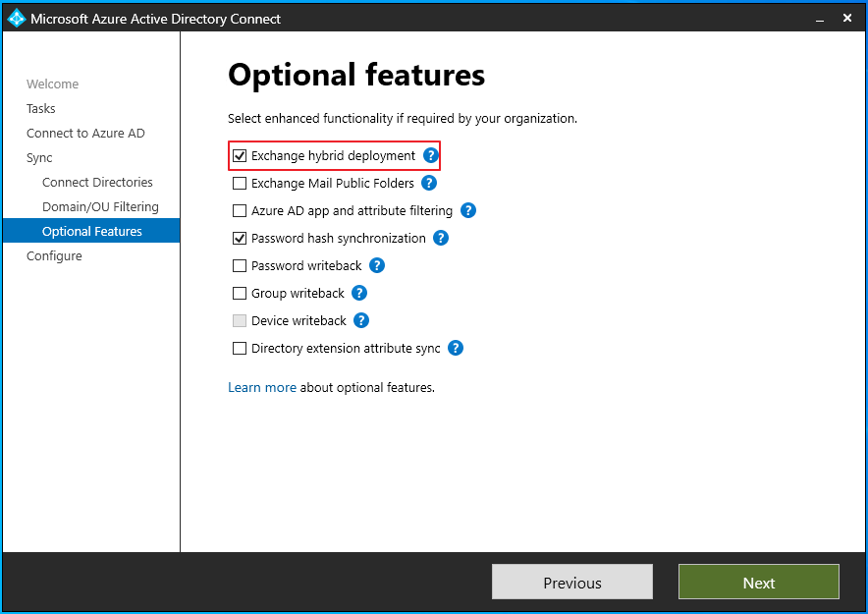Enable Password writeback option

click(x=240, y=266)
